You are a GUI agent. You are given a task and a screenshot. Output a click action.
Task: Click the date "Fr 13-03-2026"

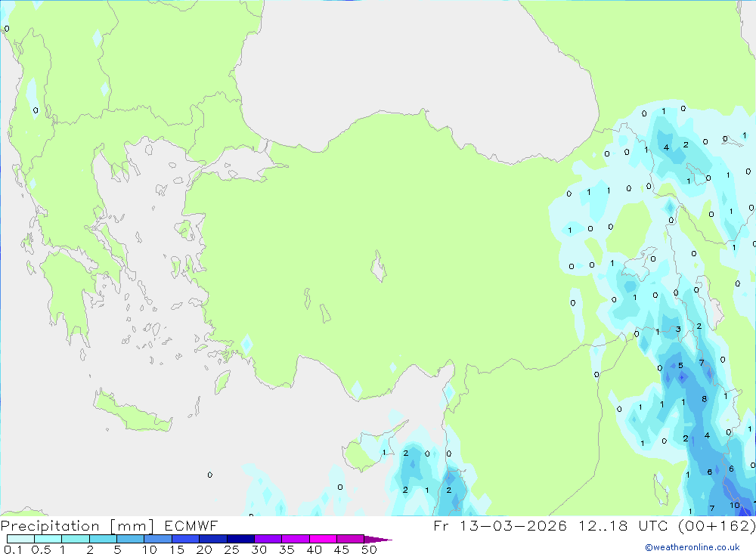[x=500, y=525]
